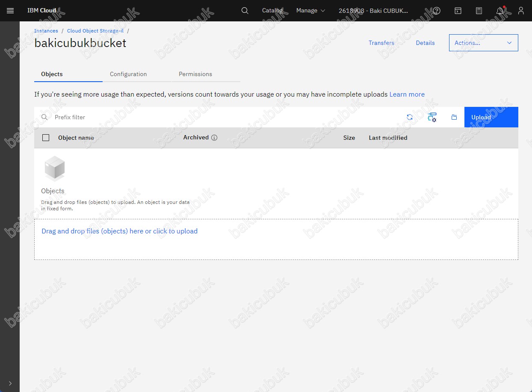Click the blue Upload button
The width and height of the screenshot is (532, 392).
(491, 117)
